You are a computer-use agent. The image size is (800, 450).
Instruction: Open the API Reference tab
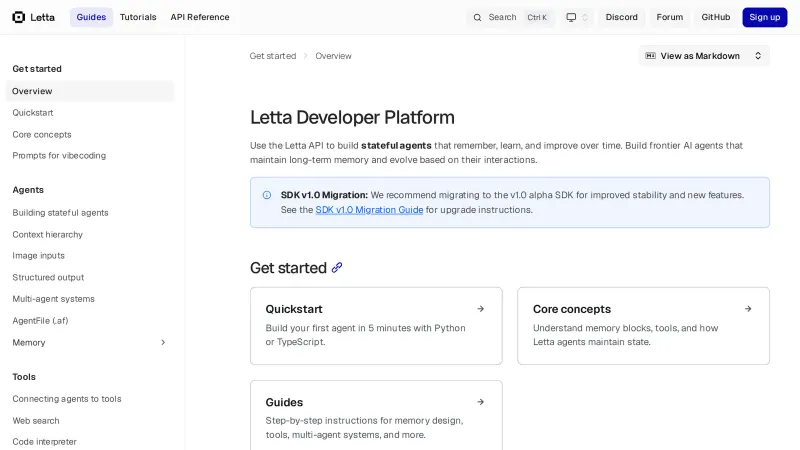200,17
